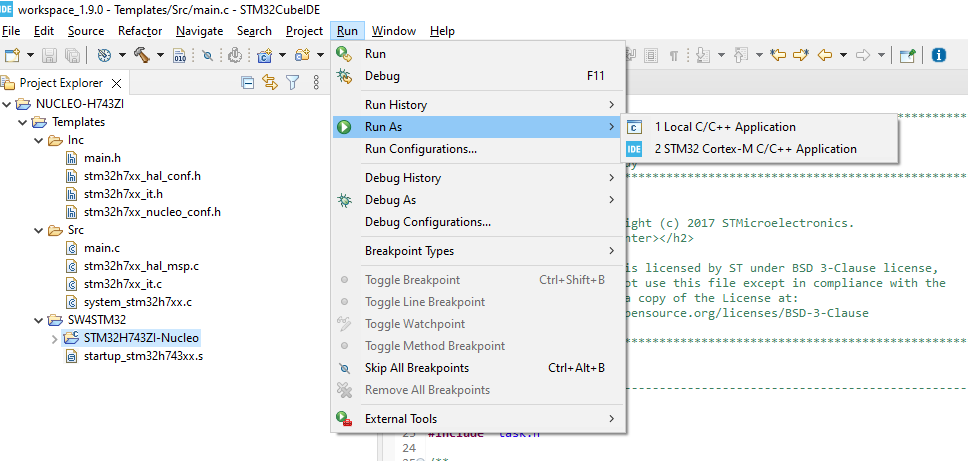968x461 pixels.
Task: Click the gear with clip toolbar icon
Action: (234, 56)
